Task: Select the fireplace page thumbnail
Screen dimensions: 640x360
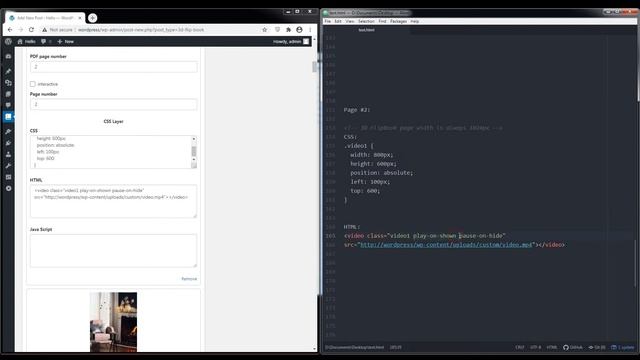Action: [113, 322]
